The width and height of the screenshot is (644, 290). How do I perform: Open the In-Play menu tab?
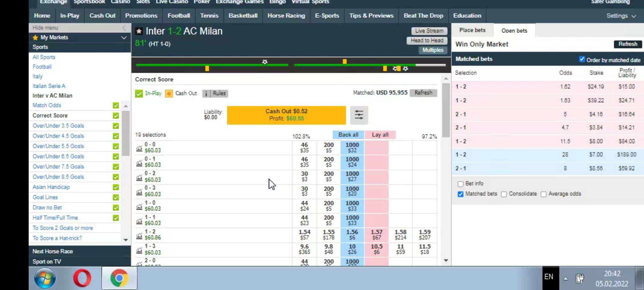click(x=70, y=16)
